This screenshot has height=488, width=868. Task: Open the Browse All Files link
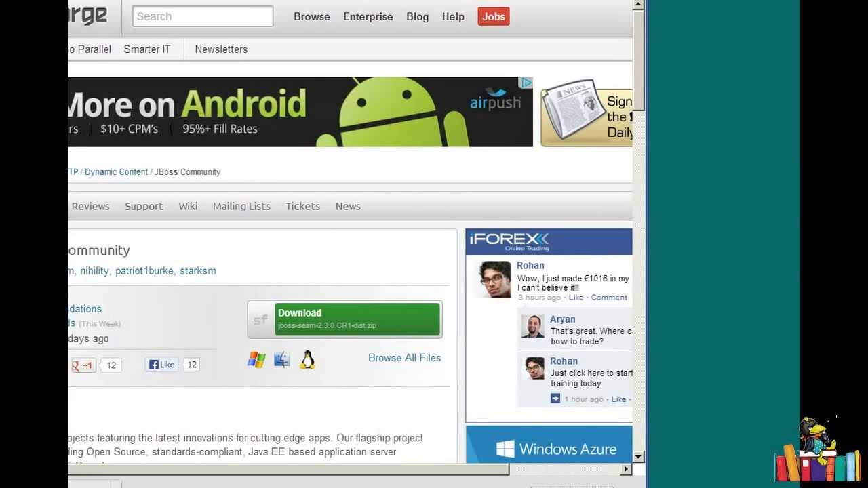click(405, 358)
